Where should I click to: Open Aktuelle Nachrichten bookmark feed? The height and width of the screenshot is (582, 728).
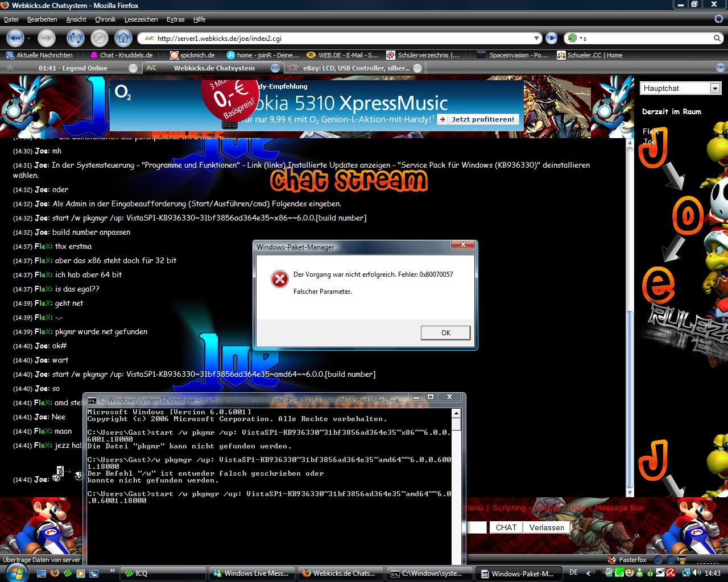[39, 55]
